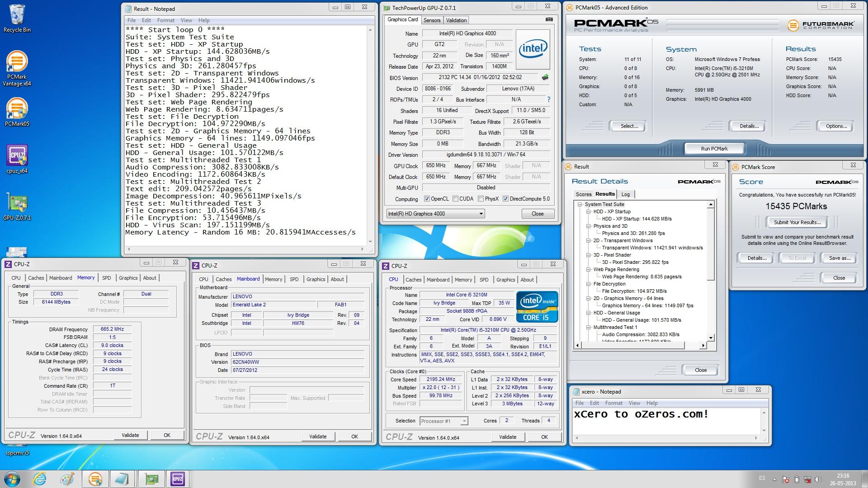Click the battery tray icon

click(797, 479)
